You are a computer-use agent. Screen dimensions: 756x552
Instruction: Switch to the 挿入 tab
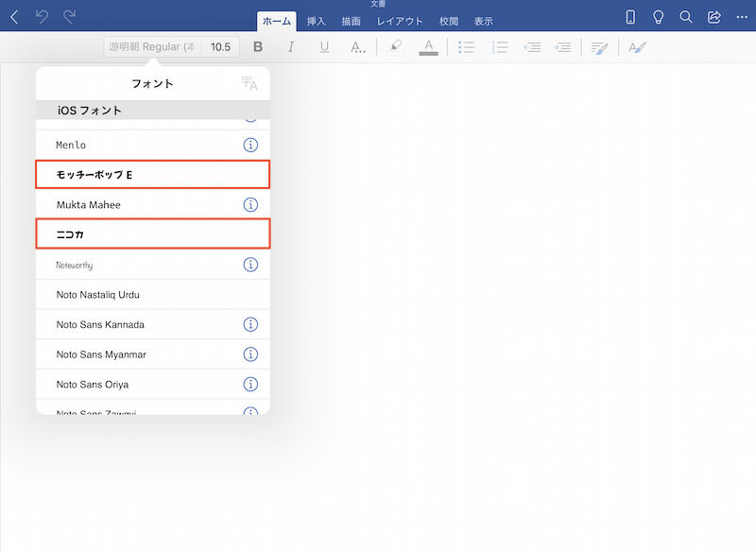pyautogui.click(x=317, y=21)
